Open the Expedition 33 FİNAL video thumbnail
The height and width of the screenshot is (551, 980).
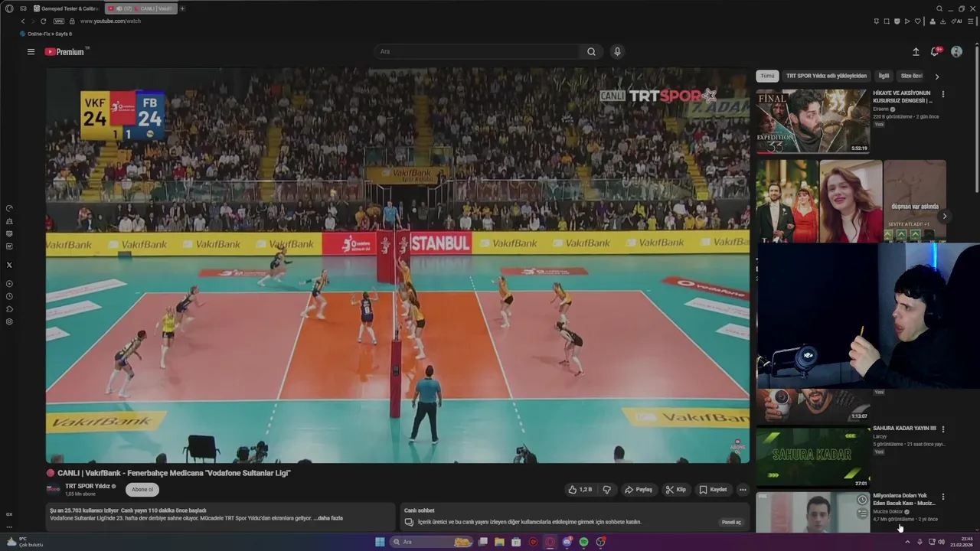pyautogui.click(x=813, y=121)
